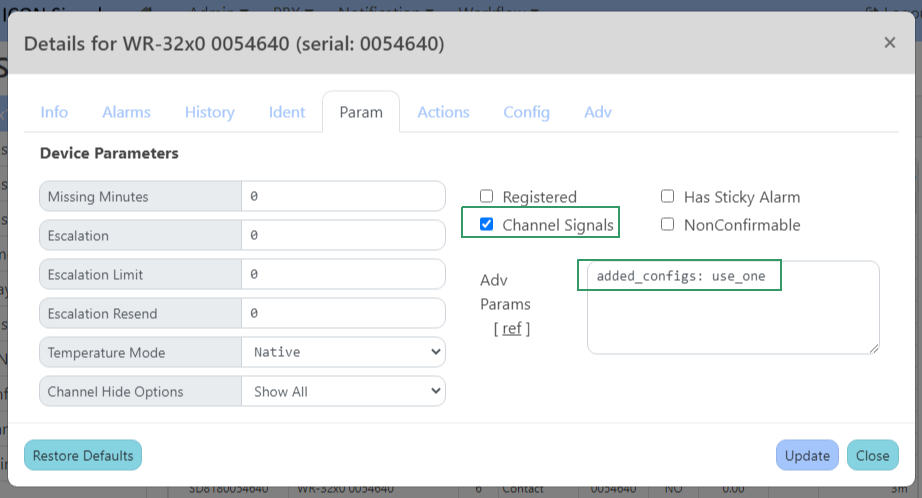This screenshot has width=922, height=498.
Task: Open the History tab
Action: tap(209, 112)
